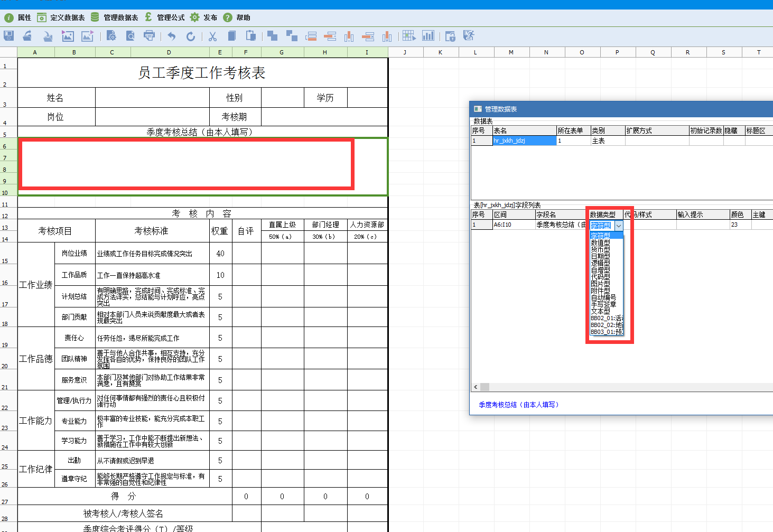Image resolution: width=773 pixels, height=532 pixels.
Task: Click the page settings gear-document icon
Action: [111, 36]
